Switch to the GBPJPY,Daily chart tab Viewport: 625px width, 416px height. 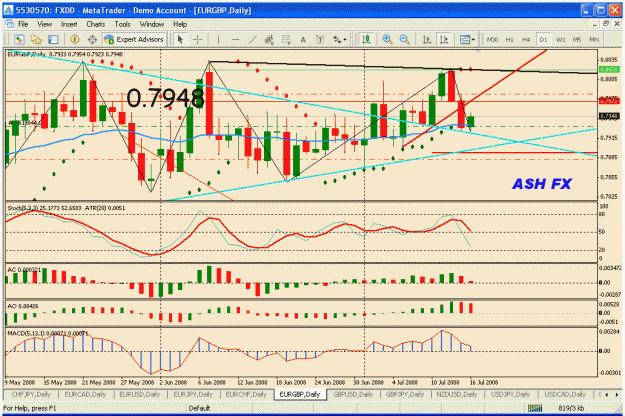click(x=405, y=394)
